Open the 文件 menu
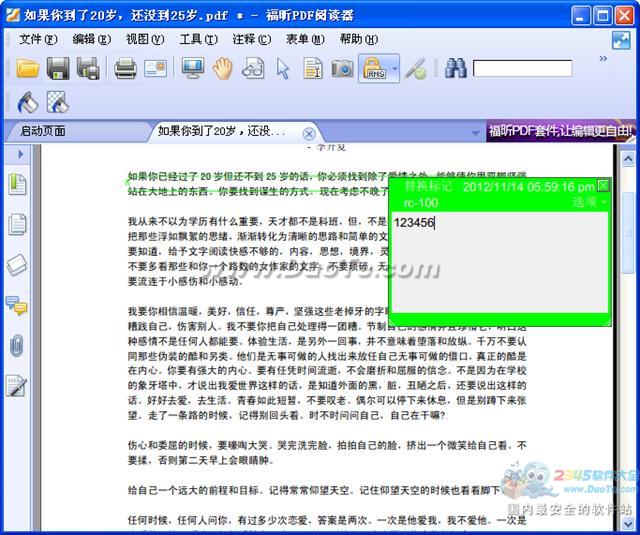The height and width of the screenshot is (535, 640). coord(37,39)
